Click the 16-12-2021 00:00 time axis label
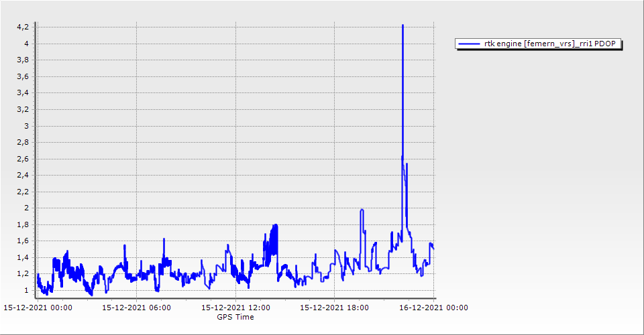The height and width of the screenshot is (335, 644). pyautogui.click(x=433, y=308)
